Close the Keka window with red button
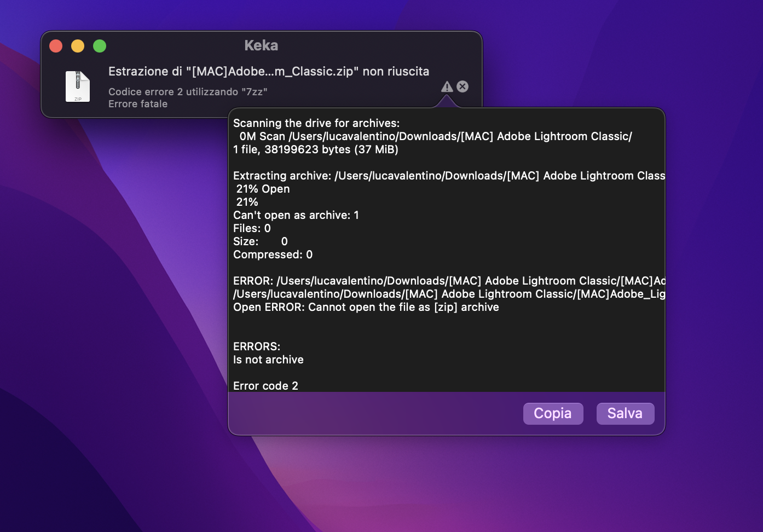 tap(56, 46)
